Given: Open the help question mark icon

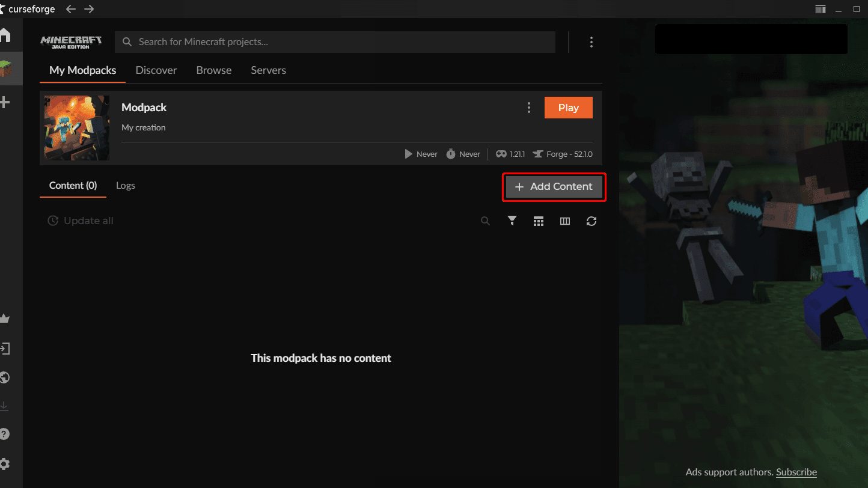Looking at the screenshot, I should [x=5, y=435].
